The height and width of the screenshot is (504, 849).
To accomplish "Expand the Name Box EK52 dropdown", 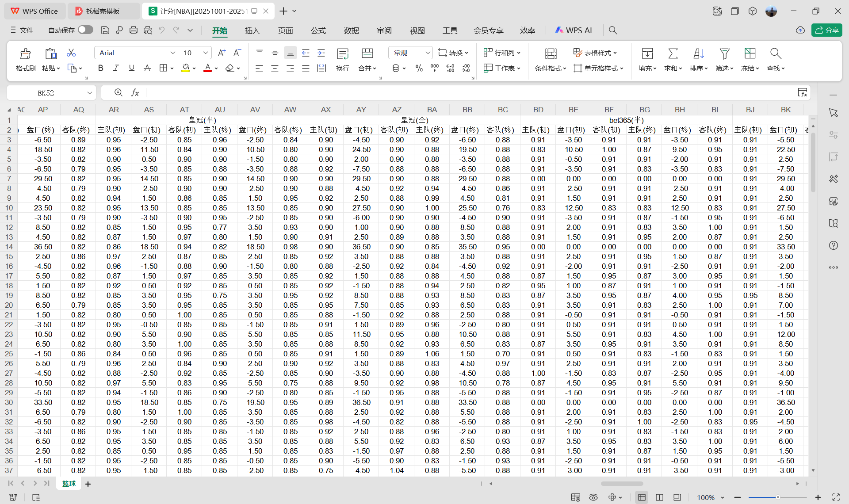I will point(89,93).
